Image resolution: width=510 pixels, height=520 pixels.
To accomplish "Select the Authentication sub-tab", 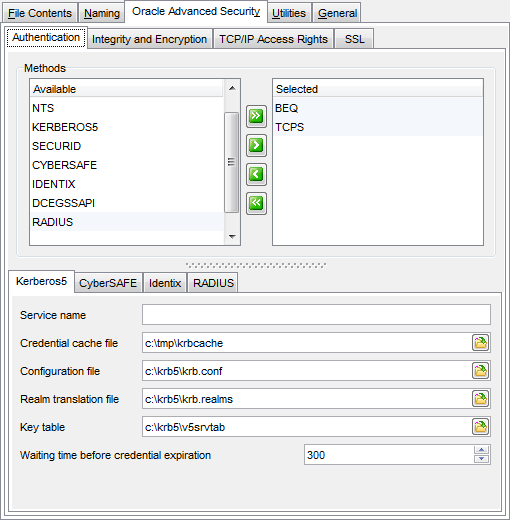I will point(46,37).
